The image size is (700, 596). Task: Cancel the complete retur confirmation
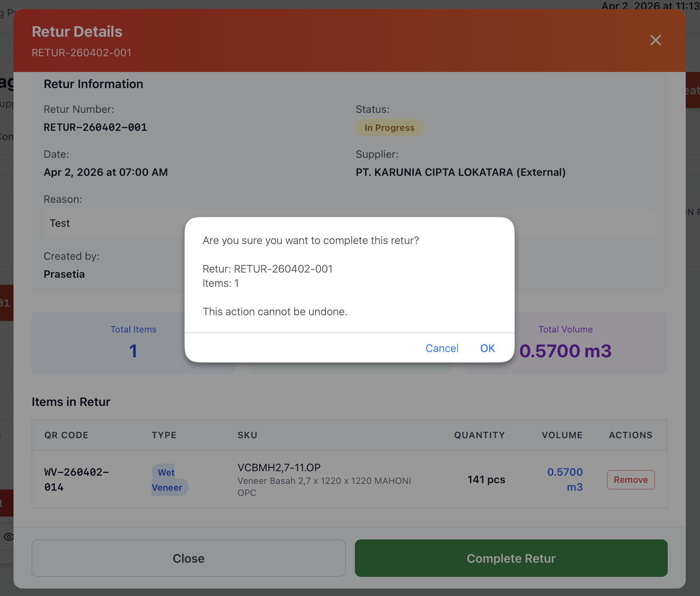point(442,348)
